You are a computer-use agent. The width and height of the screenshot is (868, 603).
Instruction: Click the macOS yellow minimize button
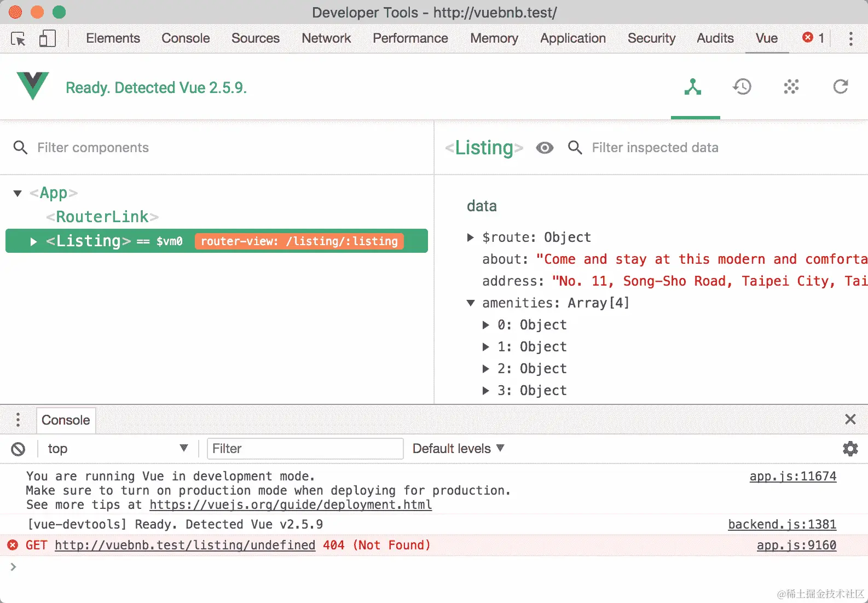(37, 12)
